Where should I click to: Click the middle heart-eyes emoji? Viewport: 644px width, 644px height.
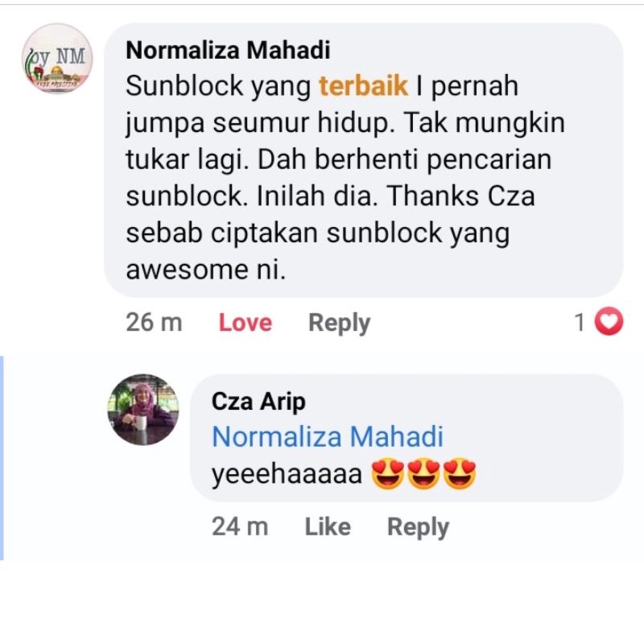click(x=424, y=475)
